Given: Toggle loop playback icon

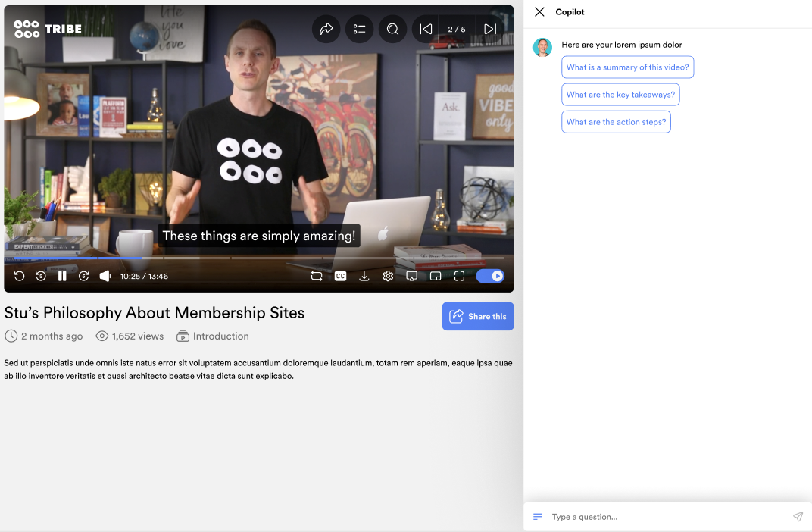Looking at the screenshot, I should (x=317, y=277).
